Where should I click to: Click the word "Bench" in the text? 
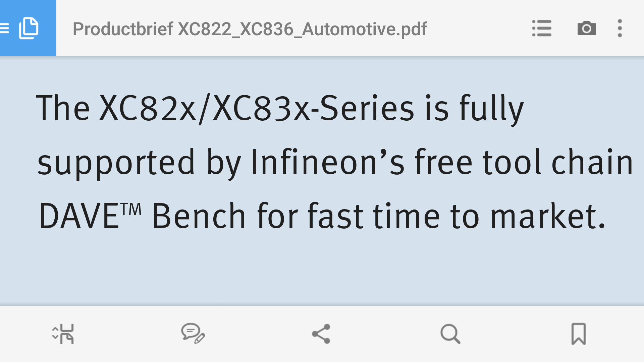click(x=199, y=217)
